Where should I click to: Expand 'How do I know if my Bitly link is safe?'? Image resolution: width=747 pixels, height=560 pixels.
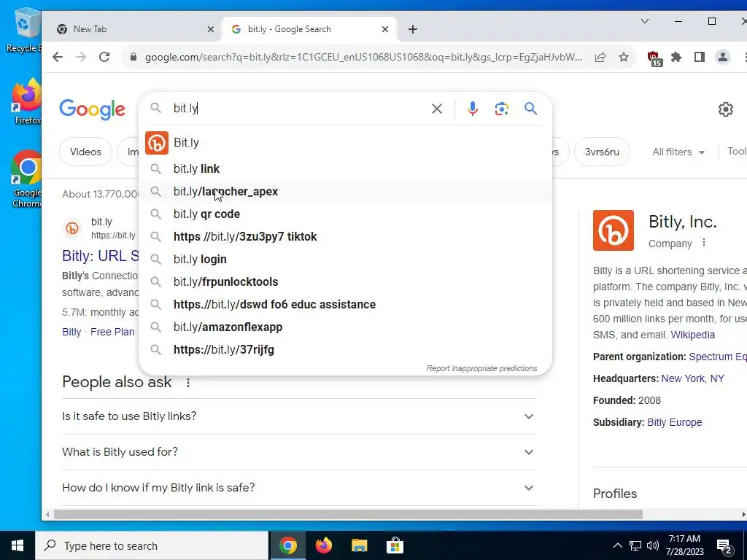(x=299, y=488)
